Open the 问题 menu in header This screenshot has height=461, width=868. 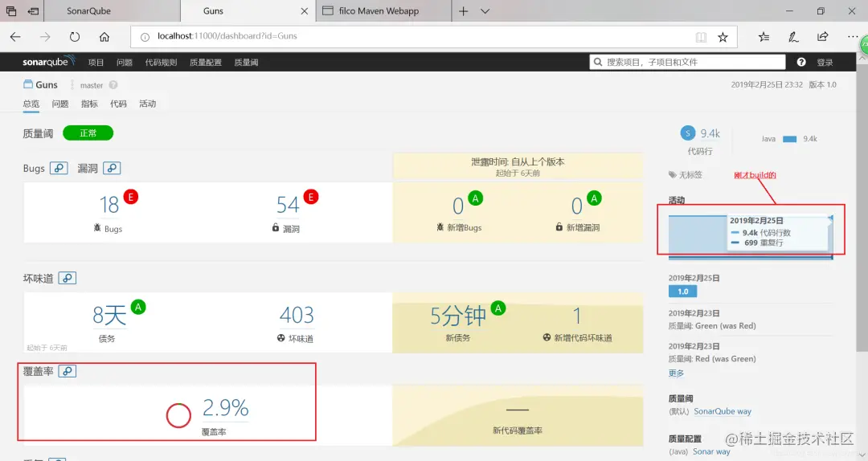pyautogui.click(x=125, y=62)
